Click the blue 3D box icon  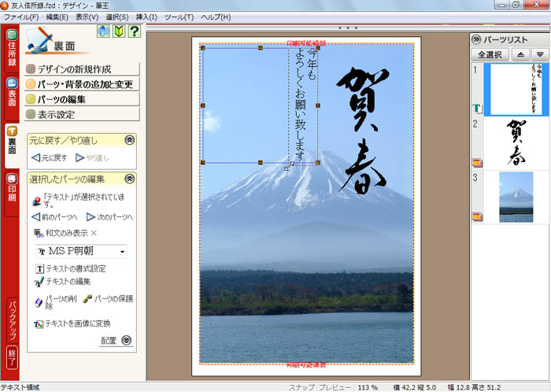coord(103,31)
